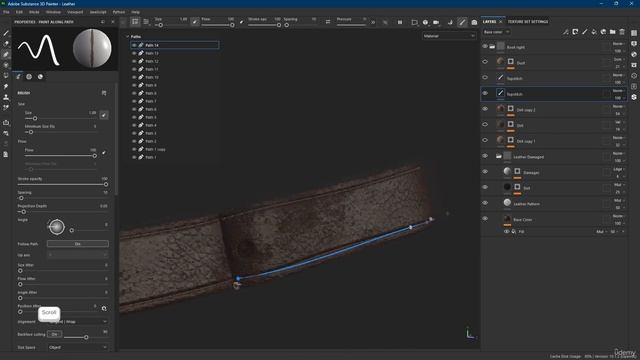Viewport: 640px width, 360px height.
Task: Hide the Path 13 entry
Action: (x=134, y=53)
